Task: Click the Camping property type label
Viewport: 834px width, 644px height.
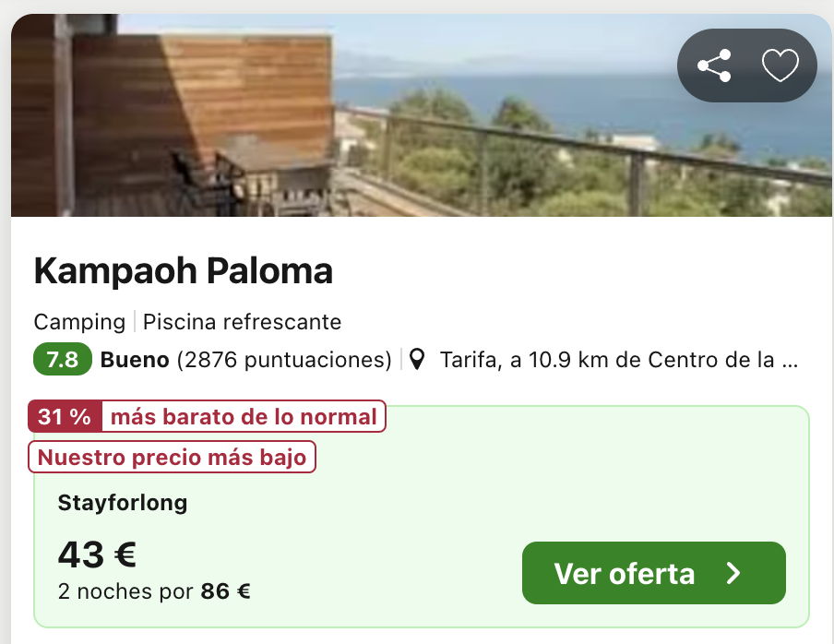Action: [79, 322]
